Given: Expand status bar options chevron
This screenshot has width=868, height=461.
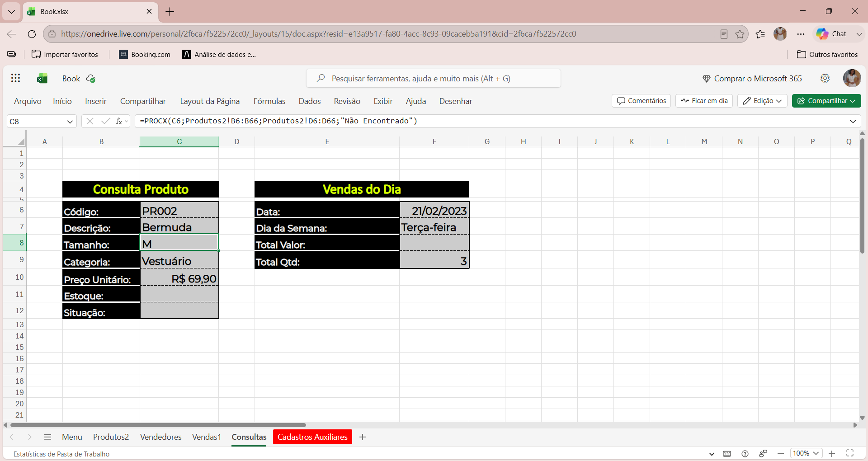Looking at the screenshot, I should tap(712, 454).
